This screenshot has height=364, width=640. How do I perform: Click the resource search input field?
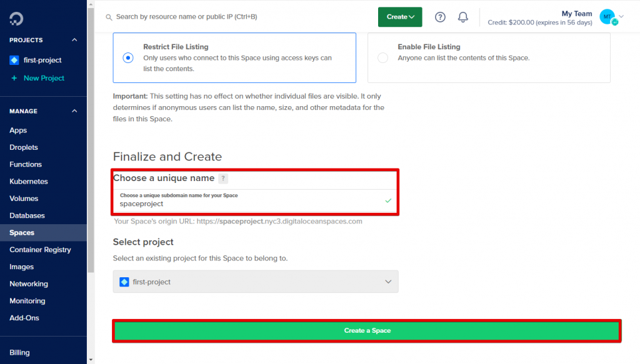(187, 17)
